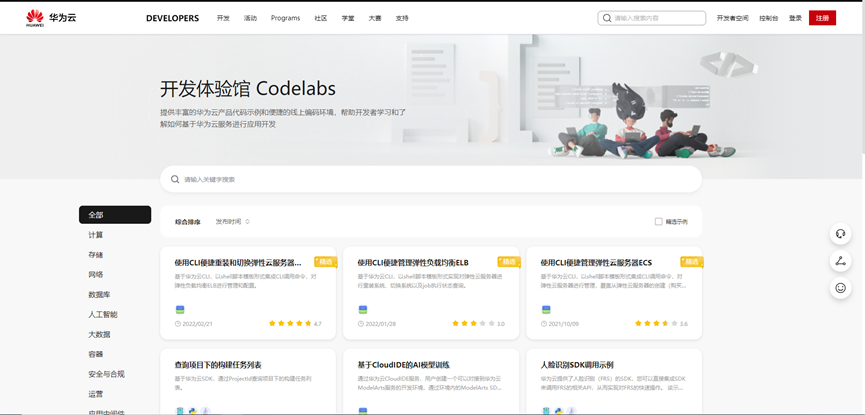Tick the 精选示例 checkbox
The height and width of the screenshot is (415, 865).
658,221
